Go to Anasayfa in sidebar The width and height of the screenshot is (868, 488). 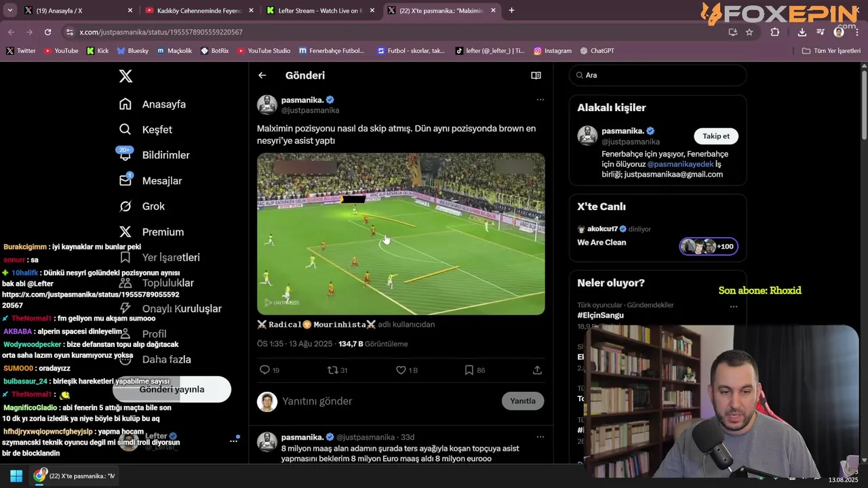[x=153, y=104]
